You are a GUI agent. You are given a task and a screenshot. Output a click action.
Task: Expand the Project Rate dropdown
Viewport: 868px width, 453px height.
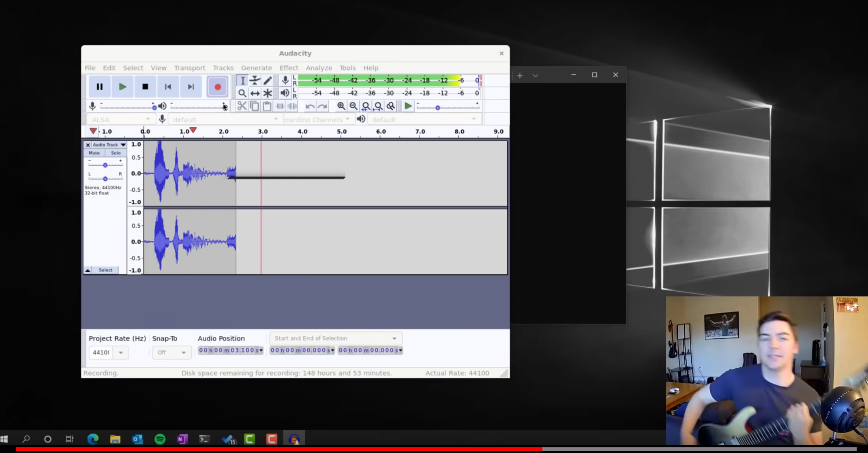coord(120,353)
